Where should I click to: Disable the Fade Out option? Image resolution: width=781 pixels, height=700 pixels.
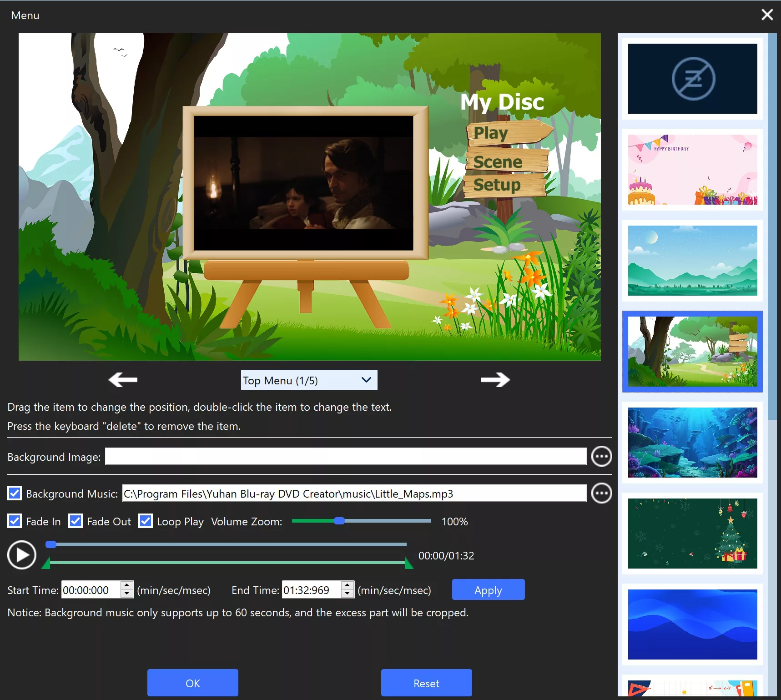(76, 521)
